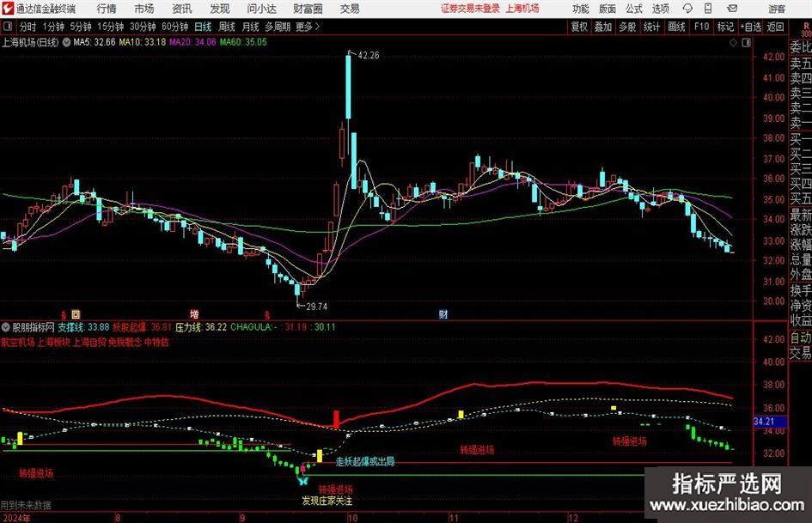Image resolution: width=812 pixels, height=523 pixels.
Task: Click the 支撑线: 33.88 label
Action: pyautogui.click(x=83, y=327)
